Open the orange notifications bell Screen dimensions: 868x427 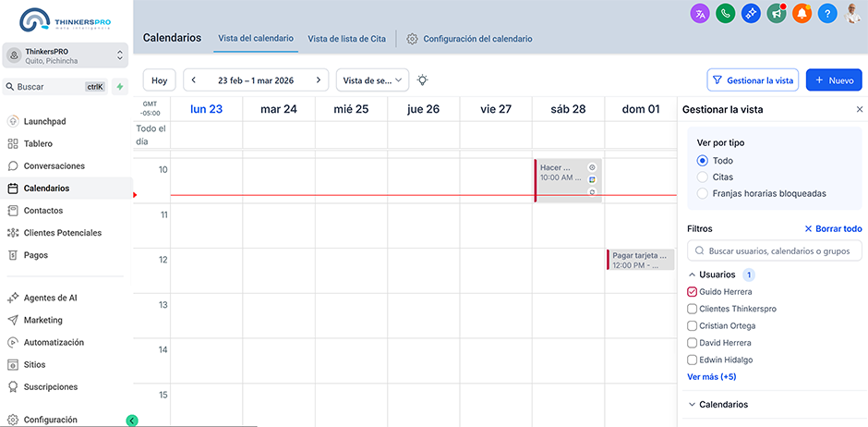802,14
